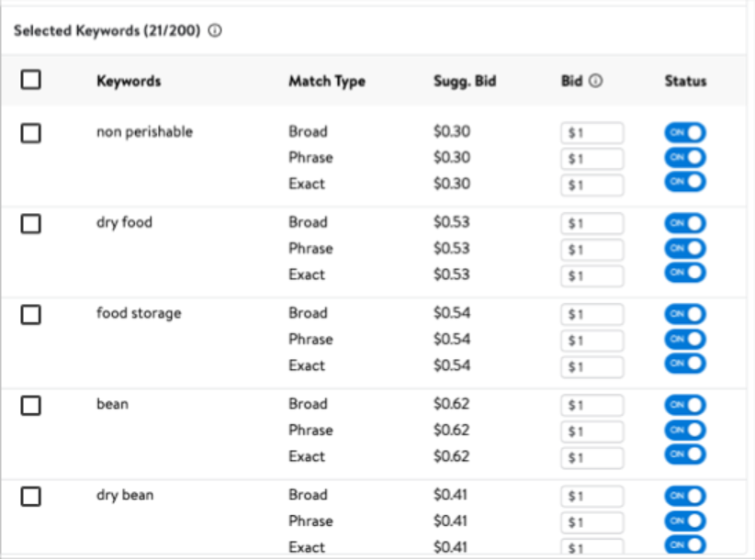Click the Sugg. Bid column header
Image resolution: width=755 pixels, height=560 pixels.
[464, 81]
